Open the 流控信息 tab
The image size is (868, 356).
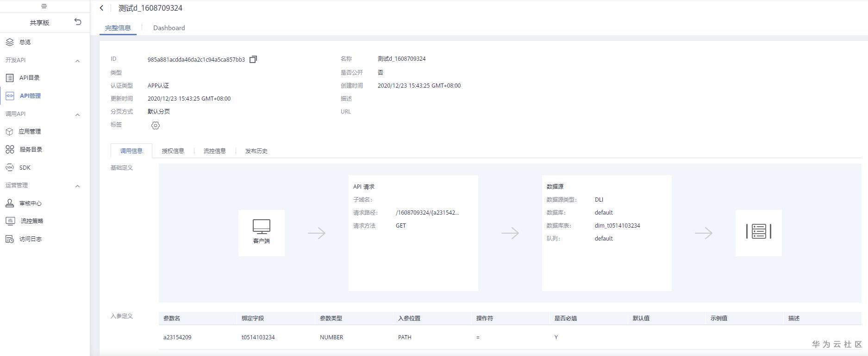click(x=215, y=151)
